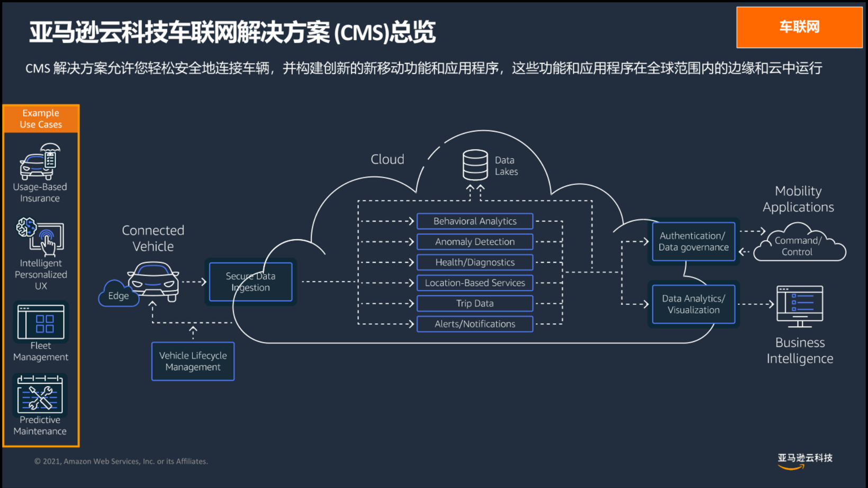Click the Usage-Based Insurance label

(40, 193)
